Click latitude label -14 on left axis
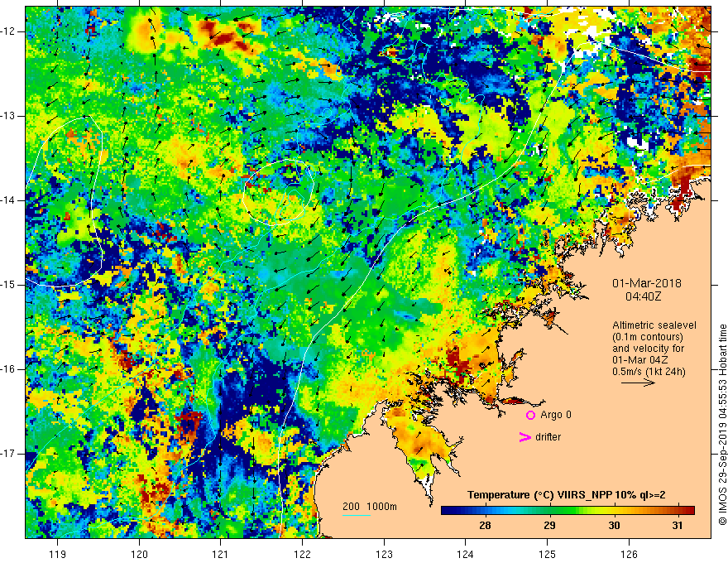This screenshot has width=728, height=563. (x=8, y=200)
